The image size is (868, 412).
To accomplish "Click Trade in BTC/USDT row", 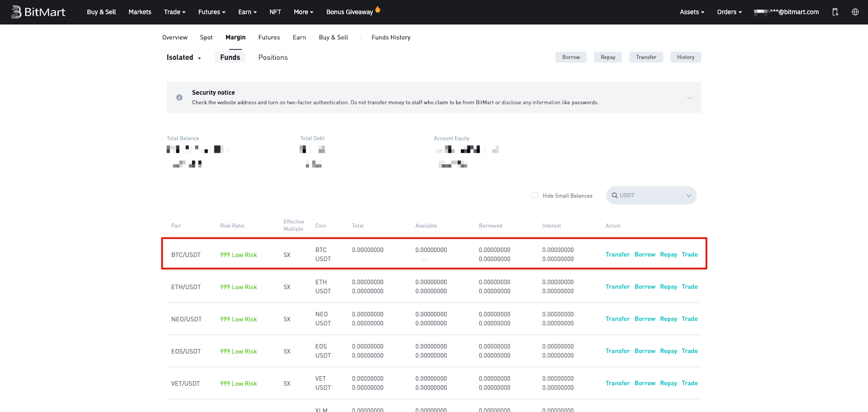I will [690, 255].
